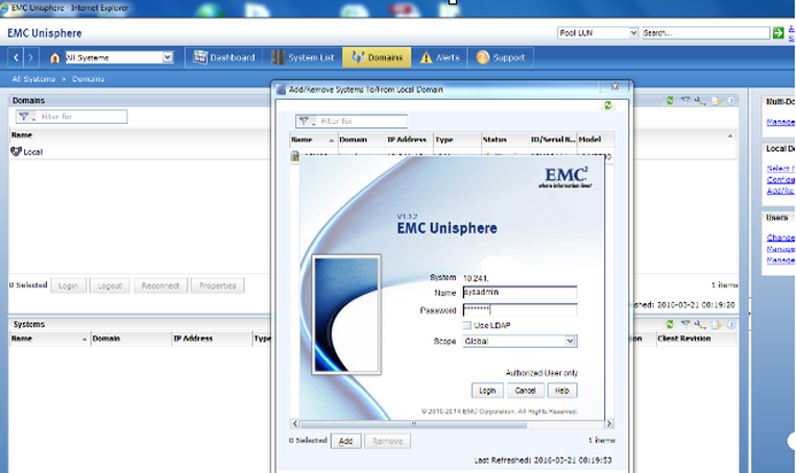Click the Login button in Unisphere login dialog
The image size is (796, 473).
pyautogui.click(x=487, y=390)
